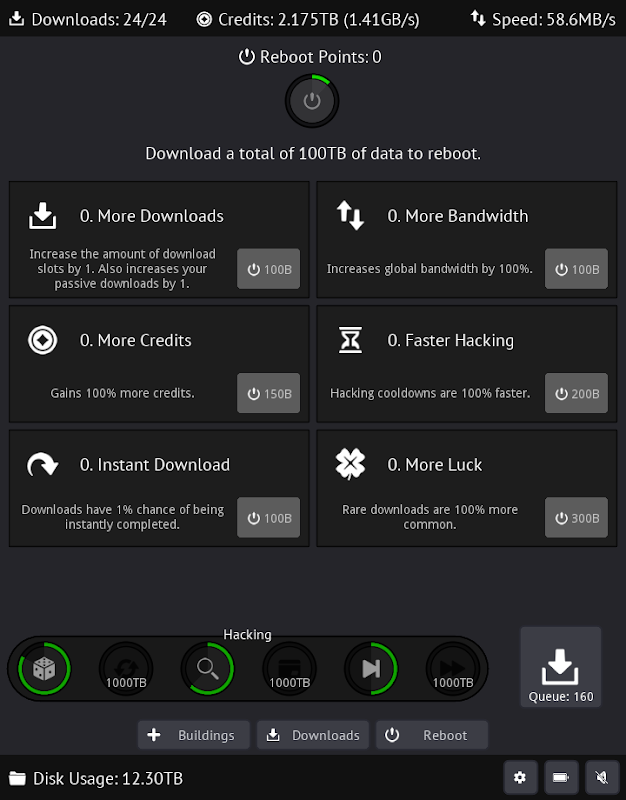Activate the magnifier search hack
Screen dimensions: 626x800
pos(208,668)
